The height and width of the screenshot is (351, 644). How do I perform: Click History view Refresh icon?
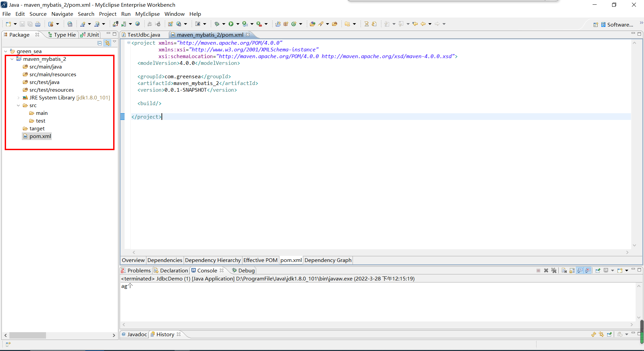click(x=593, y=334)
